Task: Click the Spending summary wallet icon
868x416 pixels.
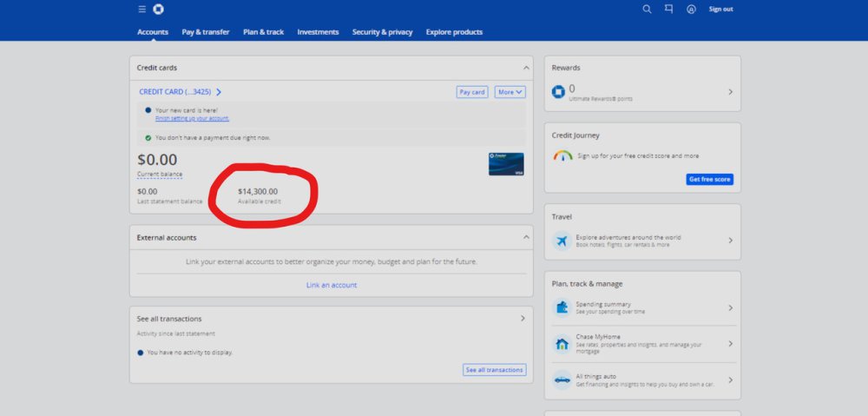Action: (562, 307)
